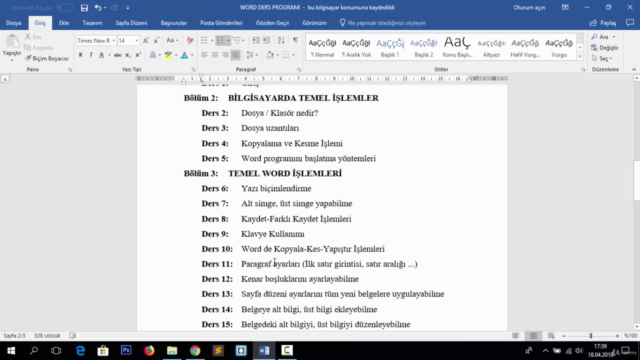Apply subscript formatting
The height and width of the screenshot is (360, 640).
coord(128,55)
